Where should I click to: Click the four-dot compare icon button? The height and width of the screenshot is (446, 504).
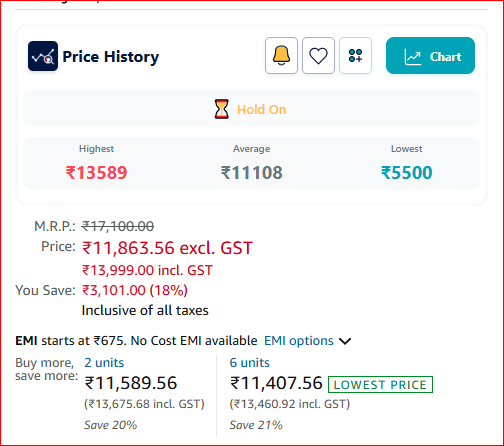click(355, 56)
